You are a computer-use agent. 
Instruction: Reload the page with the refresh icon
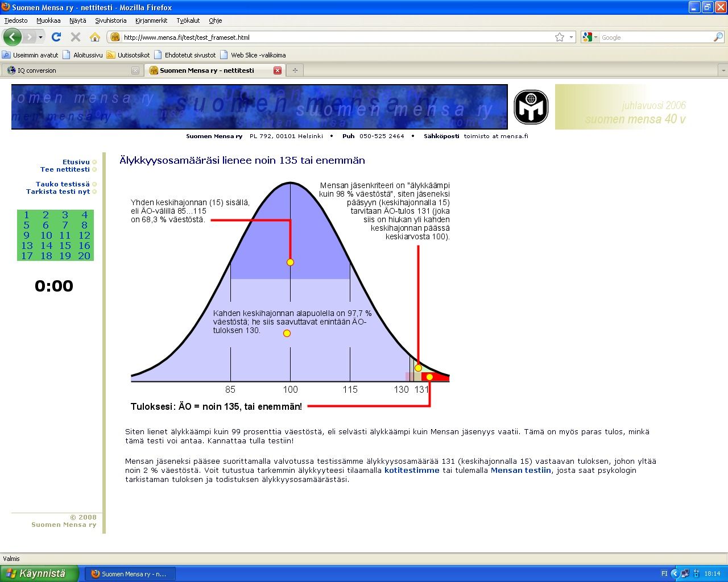56,37
